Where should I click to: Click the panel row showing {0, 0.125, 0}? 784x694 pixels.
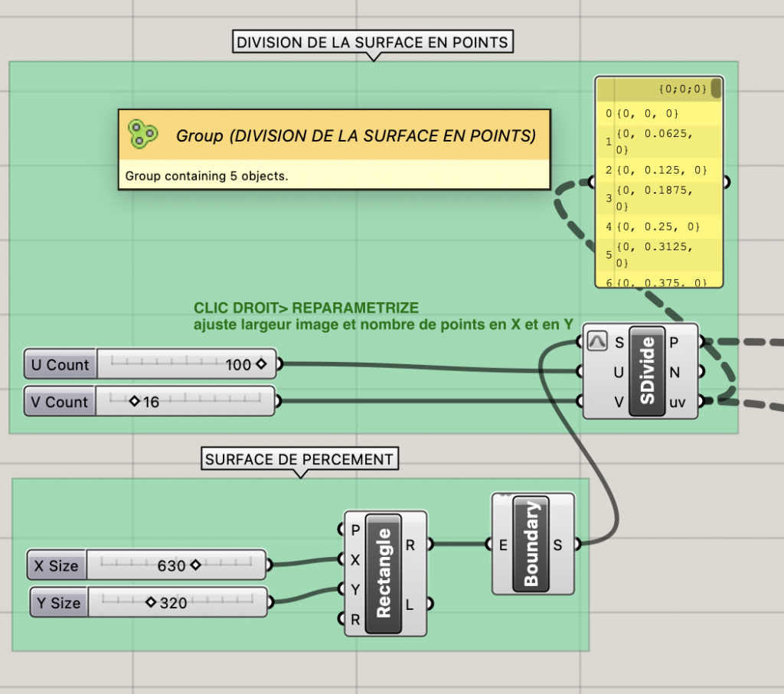[658, 170]
